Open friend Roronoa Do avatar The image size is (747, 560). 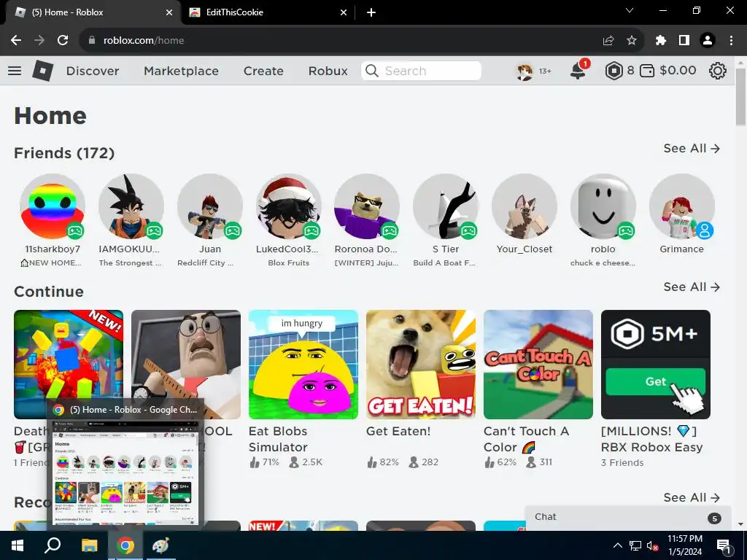click(367, 206)
